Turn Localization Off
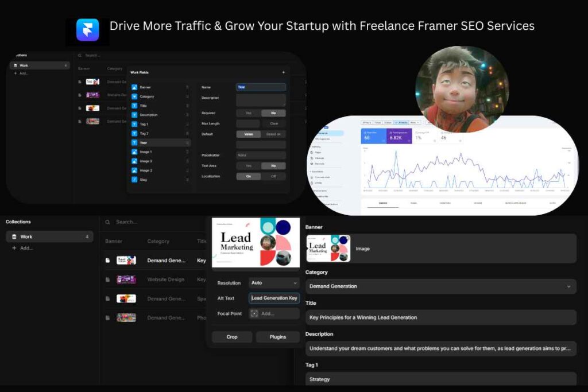Image resolution: width=588 pixels, height=392 pixels. (274, 176)
